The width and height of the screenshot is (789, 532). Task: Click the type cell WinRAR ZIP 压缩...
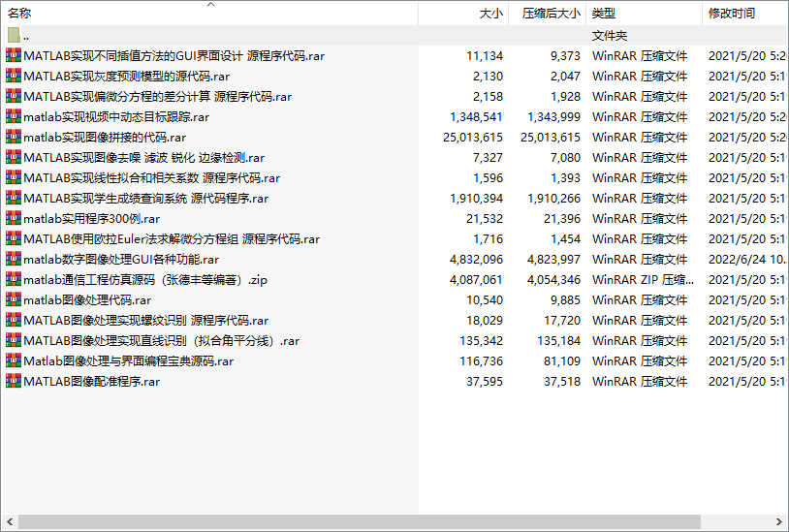(643, 280)
